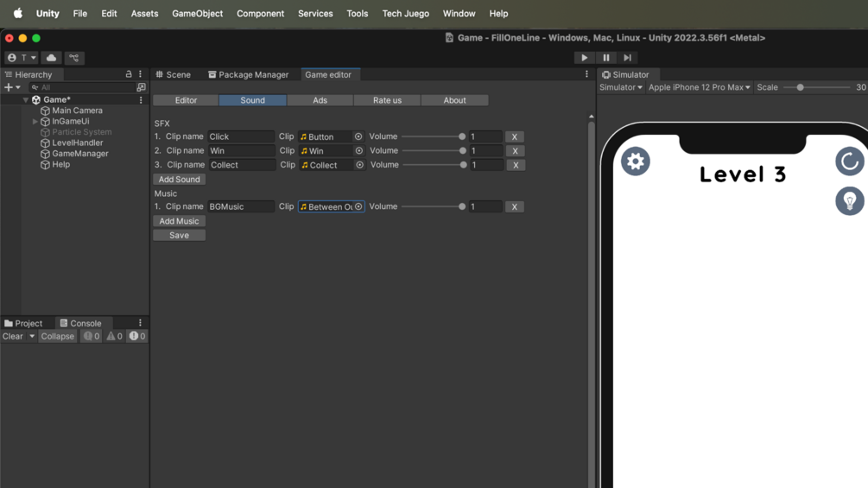
Task: Toggle Console errors filter
Action: [x=137, y=336]
